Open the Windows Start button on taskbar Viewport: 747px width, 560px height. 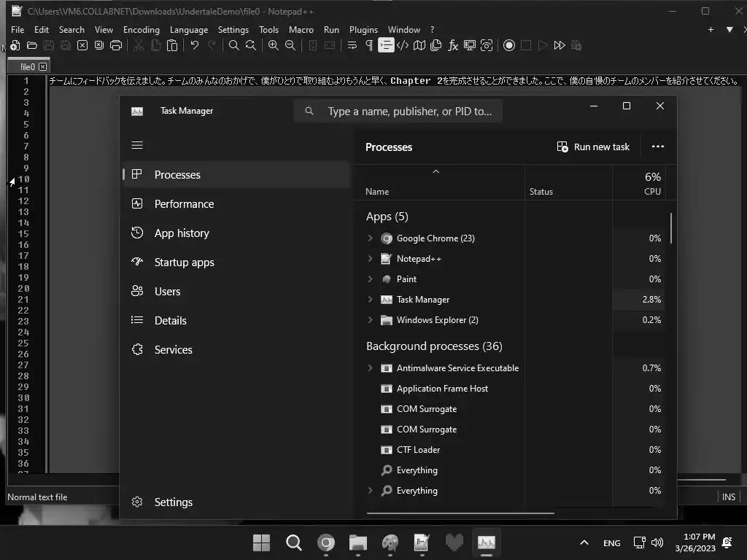pos(261,542)
